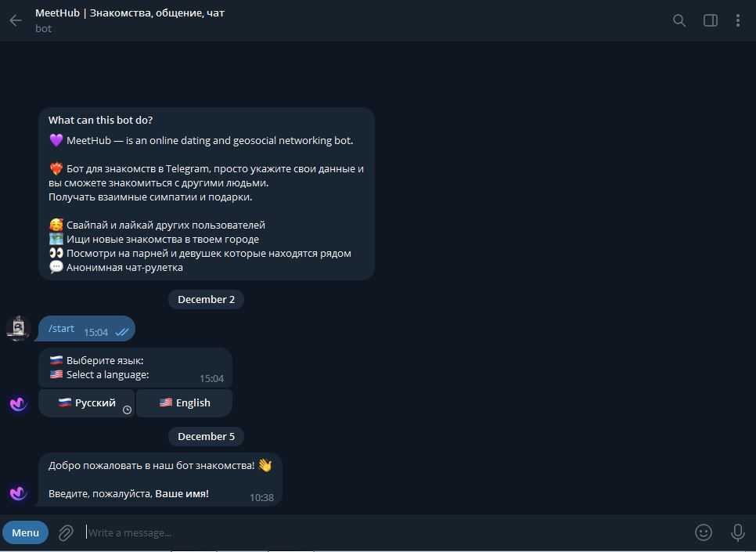Click the December 5 date badge
This screenshot has height=552, width=756.
coord(206,437)
